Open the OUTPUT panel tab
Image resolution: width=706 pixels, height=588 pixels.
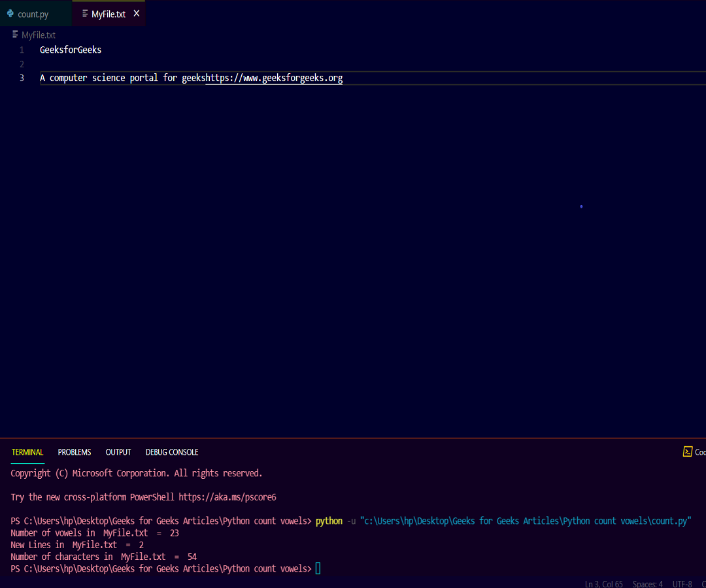(118, 452)
